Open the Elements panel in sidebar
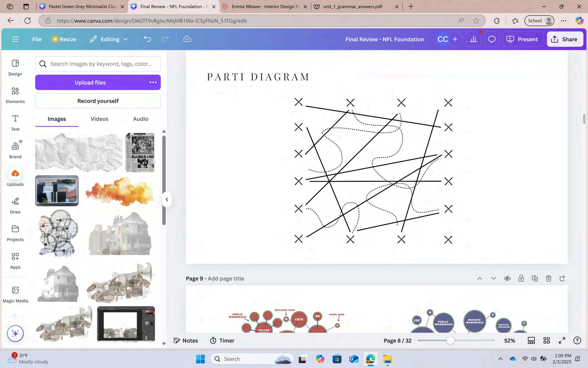 click(15, 95)
